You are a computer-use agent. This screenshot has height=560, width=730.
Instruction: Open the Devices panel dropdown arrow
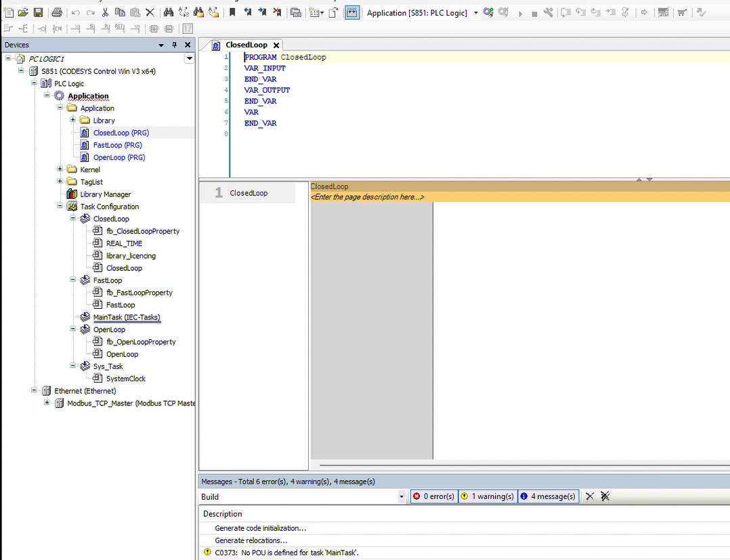click(x=161, y=45)
